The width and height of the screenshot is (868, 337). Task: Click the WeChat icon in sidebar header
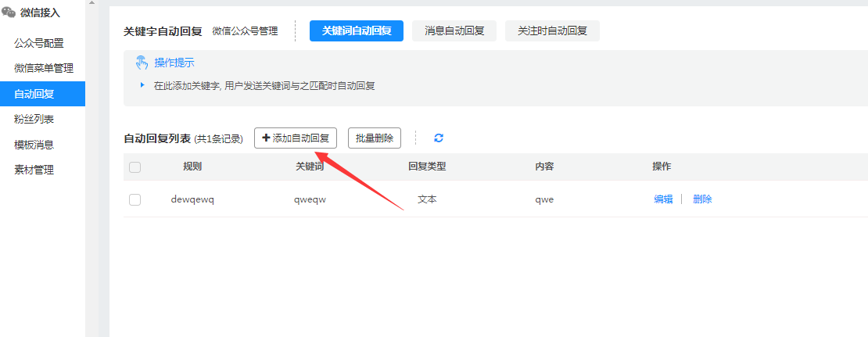(9, 13)
